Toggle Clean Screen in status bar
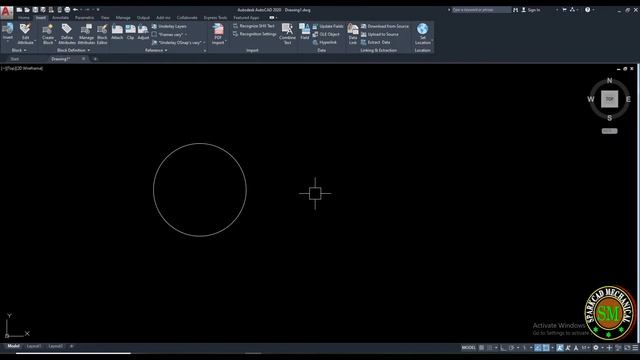Viewport: 640px width, 360px height. [627, 348]
